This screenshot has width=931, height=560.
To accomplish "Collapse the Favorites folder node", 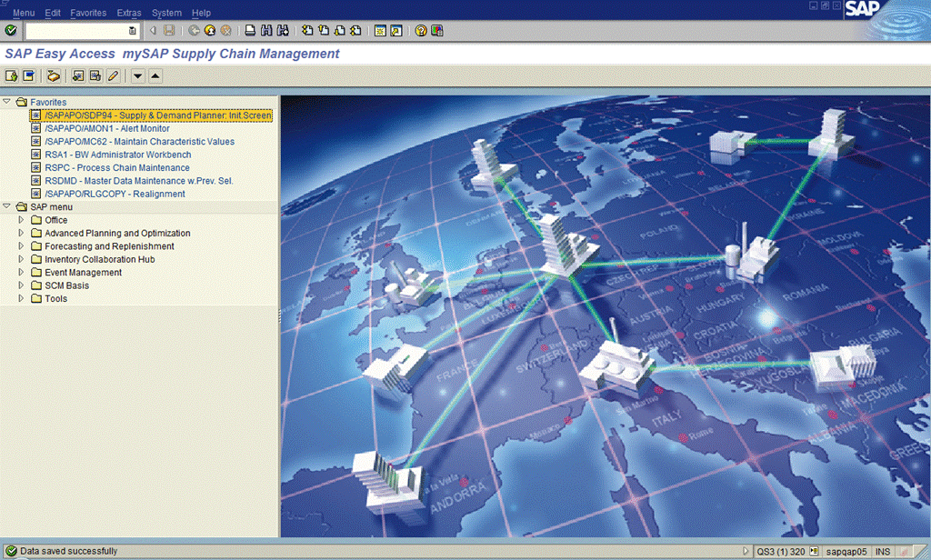I will click(6, 102).
